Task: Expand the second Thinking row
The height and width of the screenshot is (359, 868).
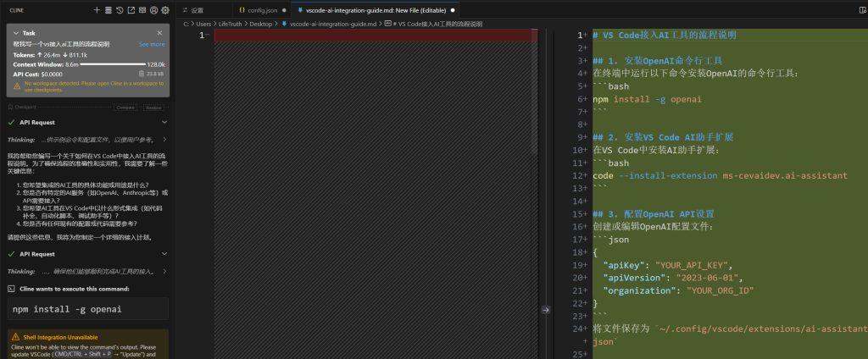Action: pyautogui.click(x=164, y=271)
